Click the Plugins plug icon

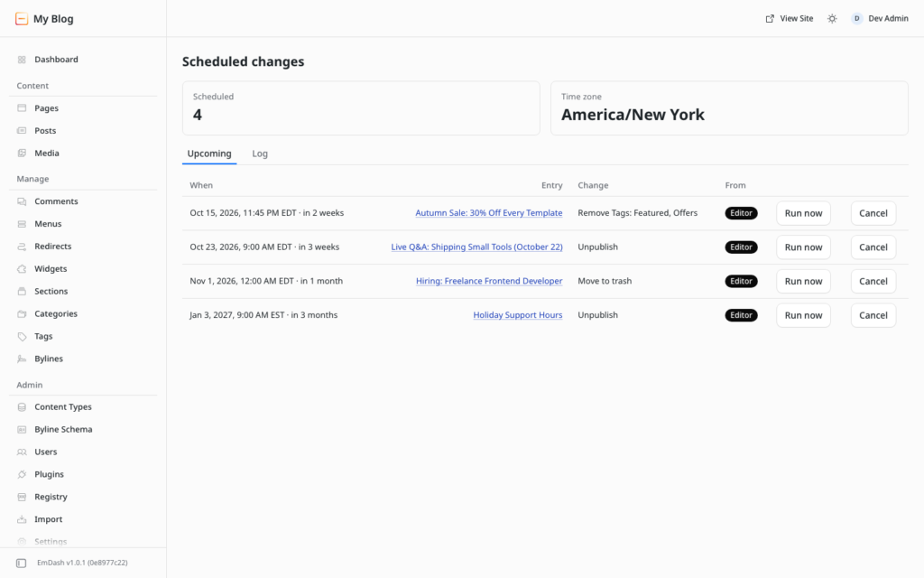22,474
